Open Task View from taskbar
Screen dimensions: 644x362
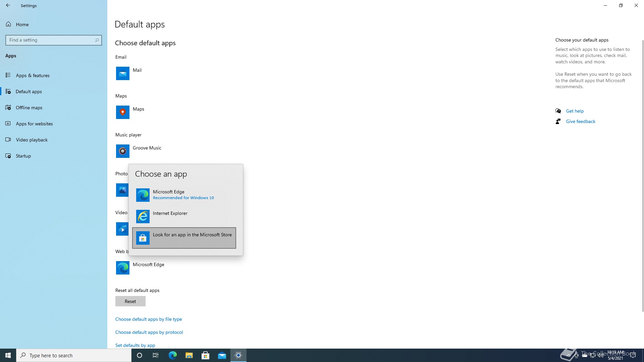[156, 355]
